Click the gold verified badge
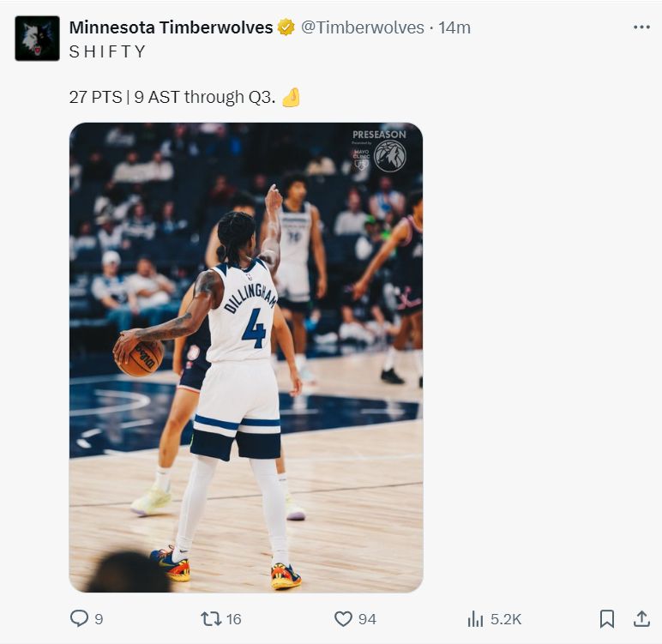 pos(286,27)
